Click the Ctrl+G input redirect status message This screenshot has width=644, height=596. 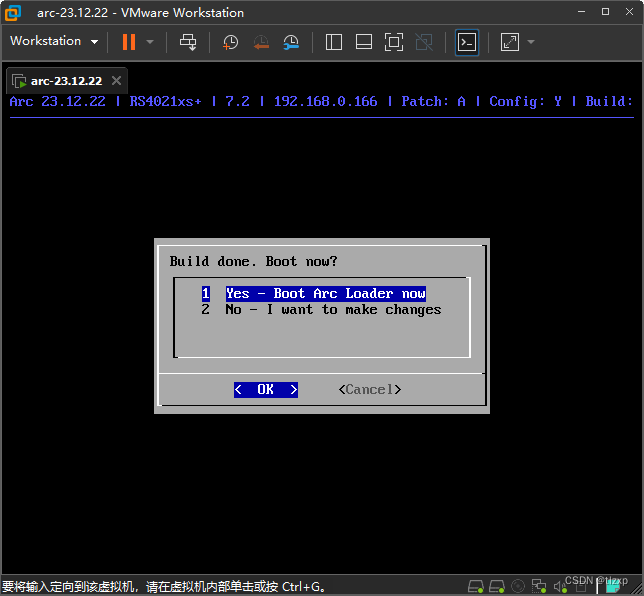tap(164, 587)
